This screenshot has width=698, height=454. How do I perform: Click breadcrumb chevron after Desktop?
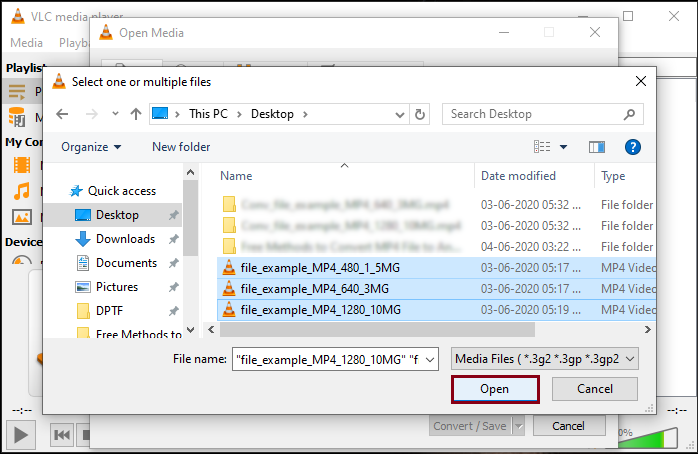click(305, 114)
